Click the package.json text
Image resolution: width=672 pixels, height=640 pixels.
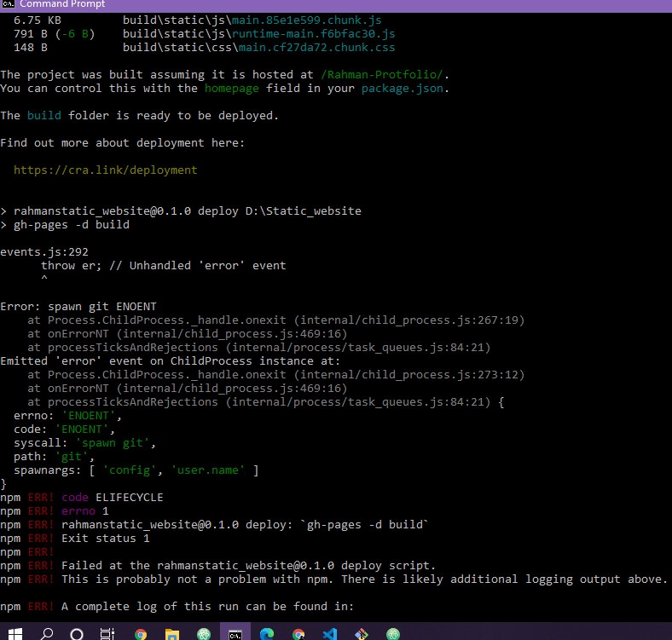[x=402, y=89]
